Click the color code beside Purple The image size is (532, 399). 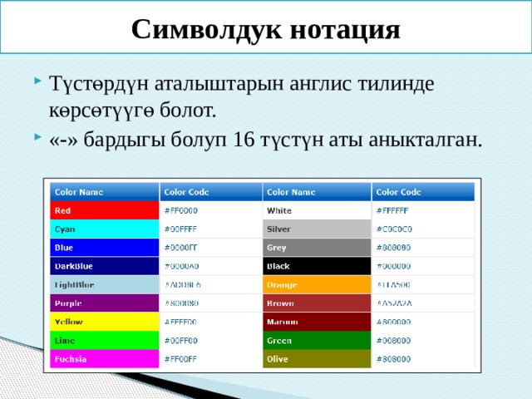click(x=181, y=303)
